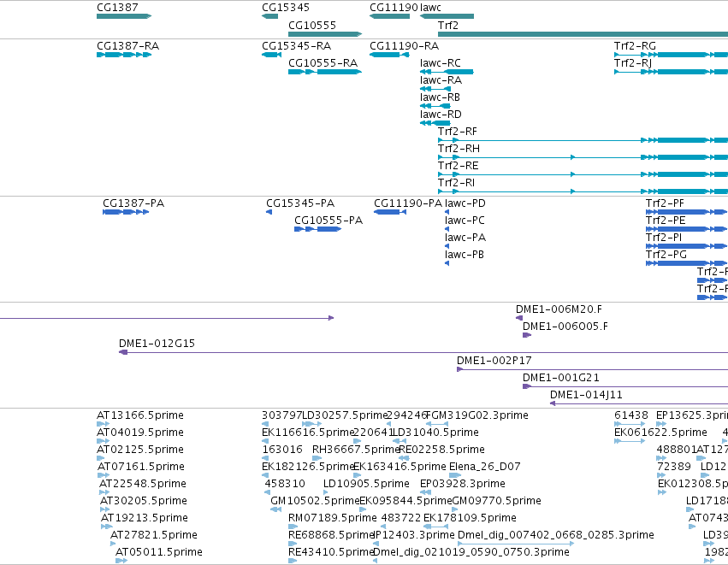This screenshot has height=565, width=728.
Task: Click the AT13166.5prime EST label
Action: 140,415
